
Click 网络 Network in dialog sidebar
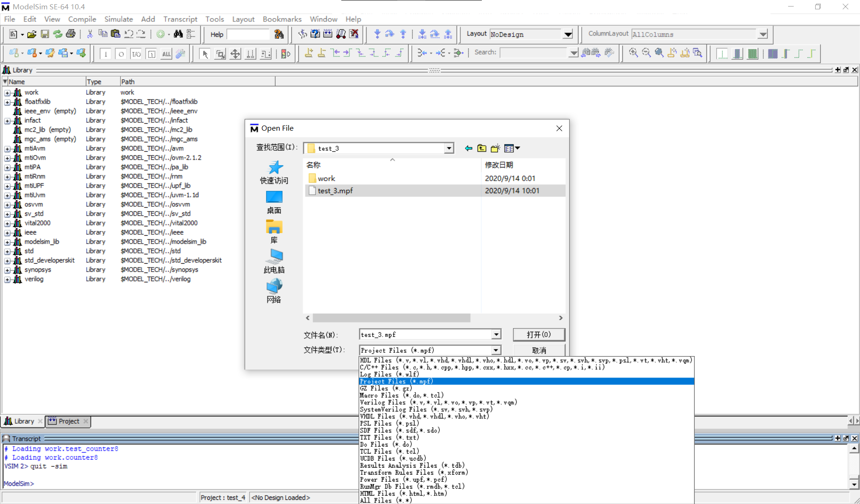(274, 291)
